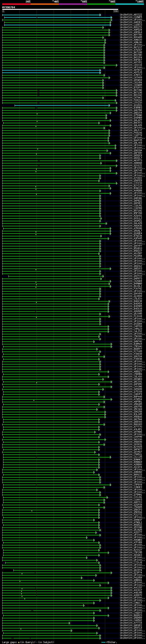Screen dimensions: 146x644
Task: Click the cyan 50char scale bar icon
Action: (x=103, y=642)
